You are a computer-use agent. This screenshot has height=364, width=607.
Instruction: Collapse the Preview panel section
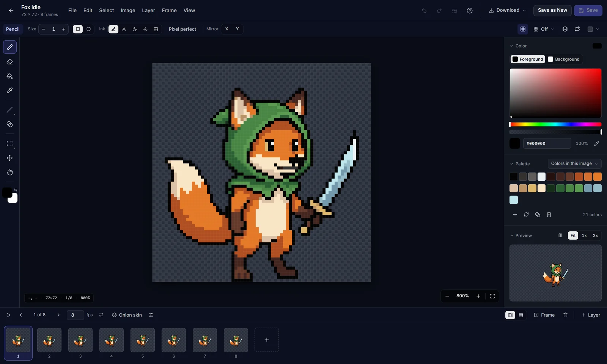(521, 235)
